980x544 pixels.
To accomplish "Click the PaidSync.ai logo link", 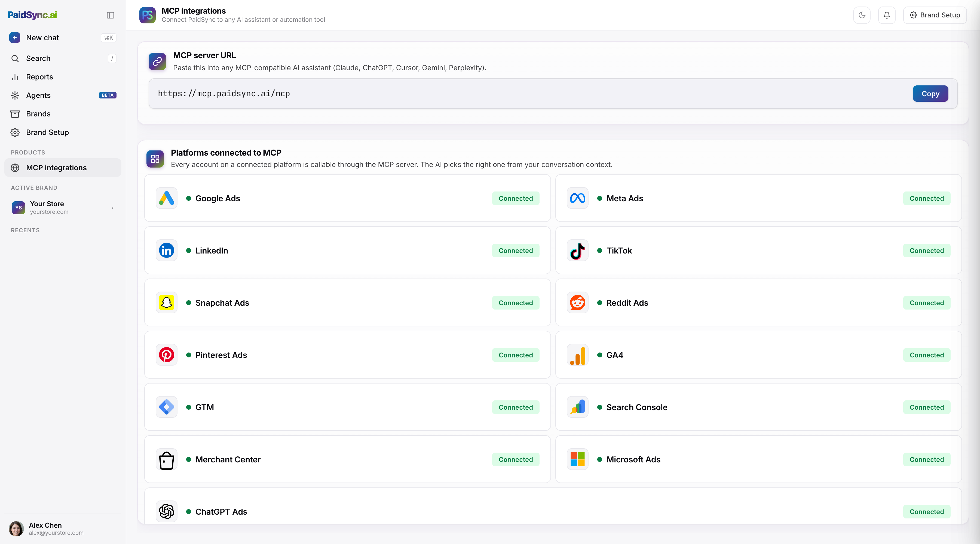I will pyautogui.click(x=32, y=15).
